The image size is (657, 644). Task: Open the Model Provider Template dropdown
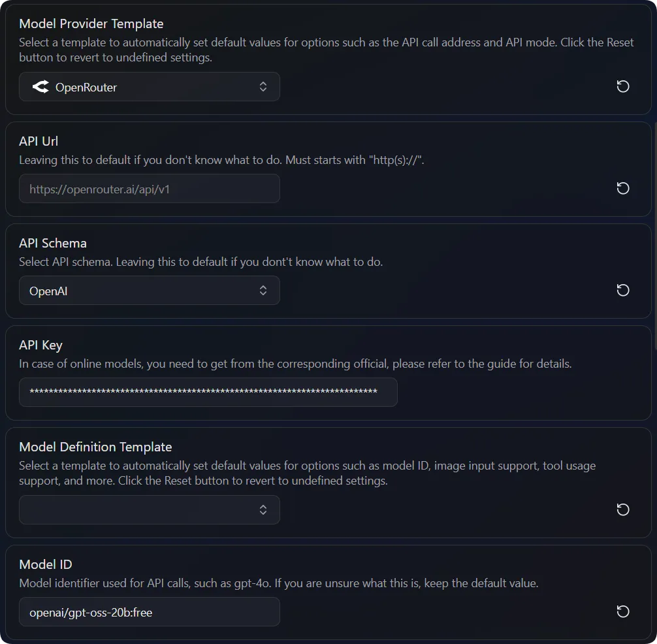tap(150, 87)
